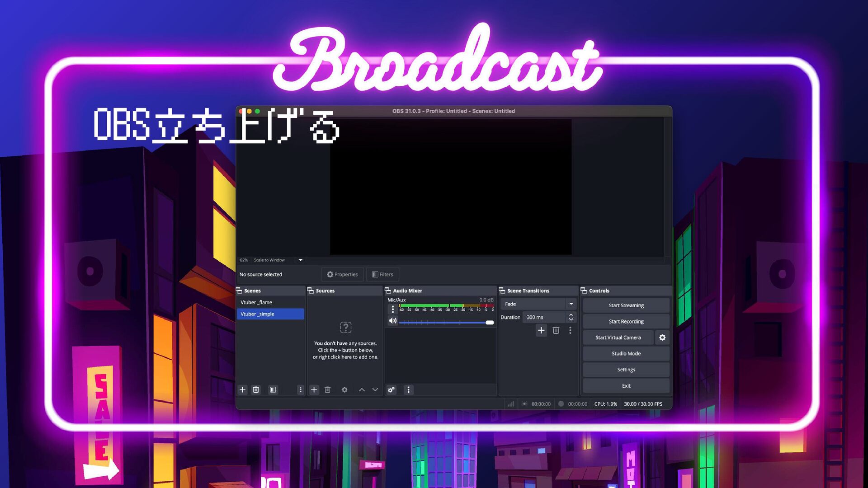The image size is (868, 488).
Task: Click Start Recording button
Action: click(x=626, y=322)
